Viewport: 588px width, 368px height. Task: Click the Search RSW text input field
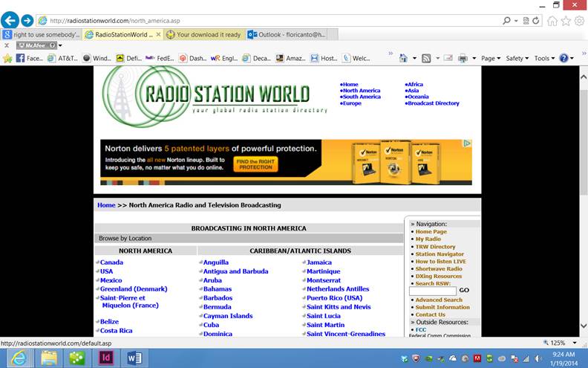click(433, 291)
